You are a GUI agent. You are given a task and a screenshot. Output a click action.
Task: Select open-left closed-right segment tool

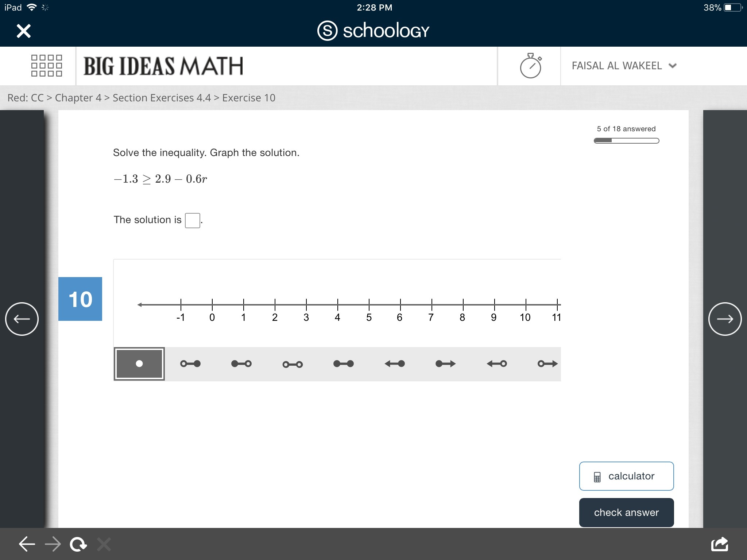pyautogui.click(x=190, y=363)
